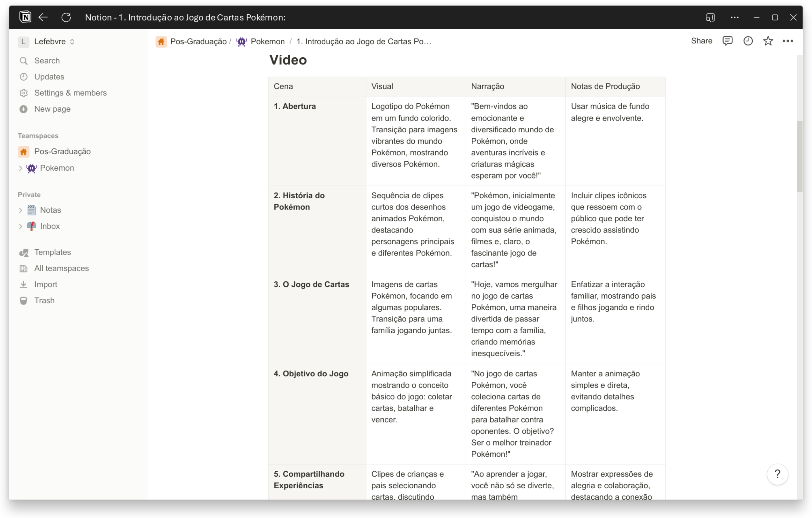The height and width of the screenshot is (518, 812).
Task: Click cell starting 'Incluir clipes icônicos'
Action: click(x=615, y=230)
